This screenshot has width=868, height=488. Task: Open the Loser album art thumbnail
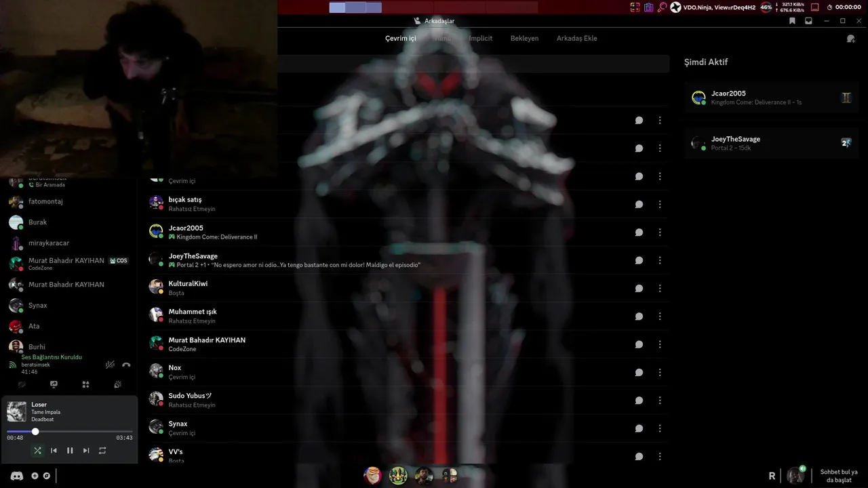tap(16, 411)
